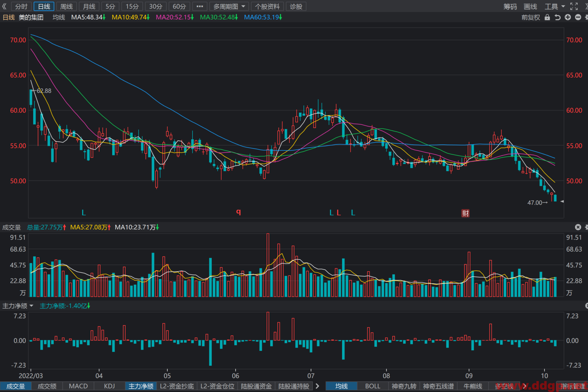Zoom in chart with plus icon
This screenshot has width=588, height=392.
(x=568, y=17)
